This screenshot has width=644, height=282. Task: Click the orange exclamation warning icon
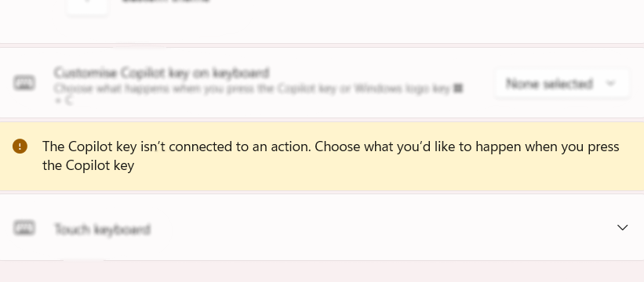point(20,146)
